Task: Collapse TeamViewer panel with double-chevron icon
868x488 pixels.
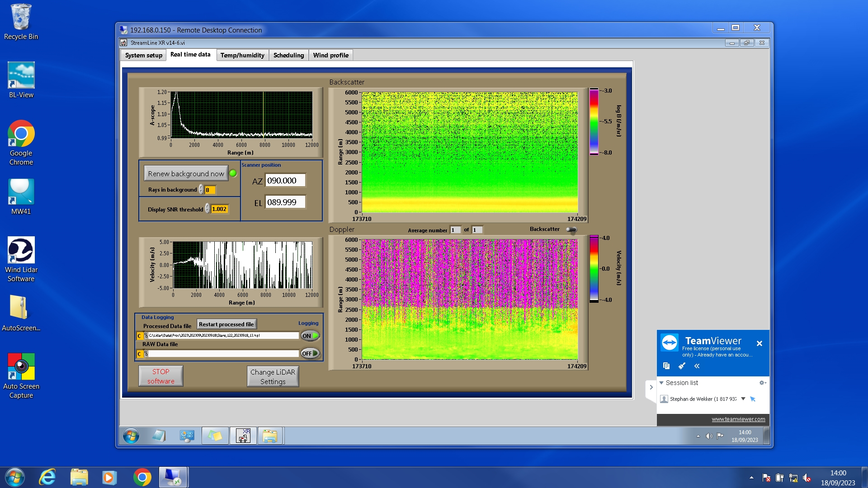Action: point(697,366)
